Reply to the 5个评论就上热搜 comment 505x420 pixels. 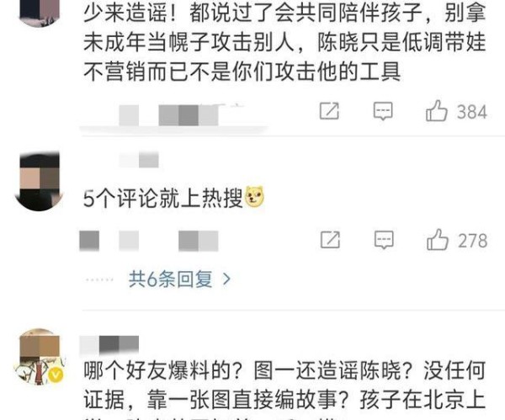pyautogui.click(x=384, y=240)
